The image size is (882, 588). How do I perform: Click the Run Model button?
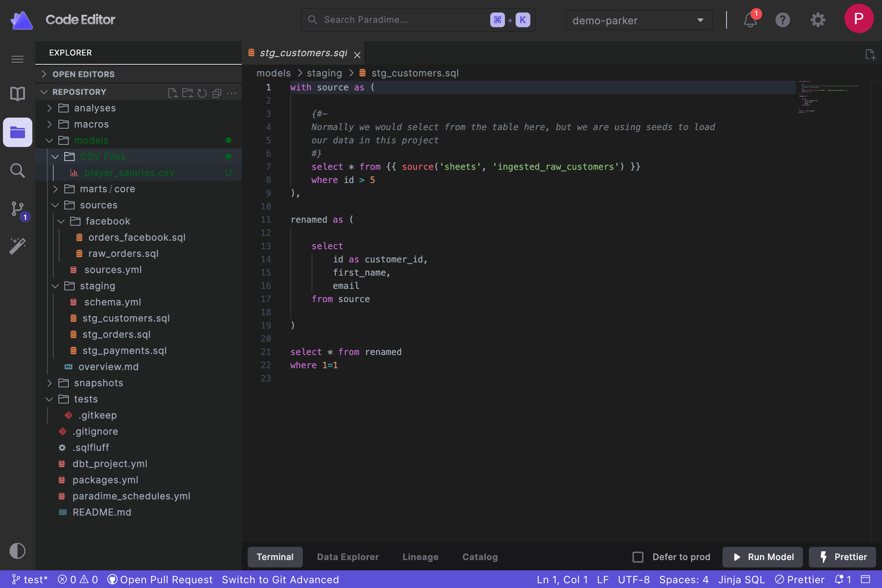coord(762,557)
